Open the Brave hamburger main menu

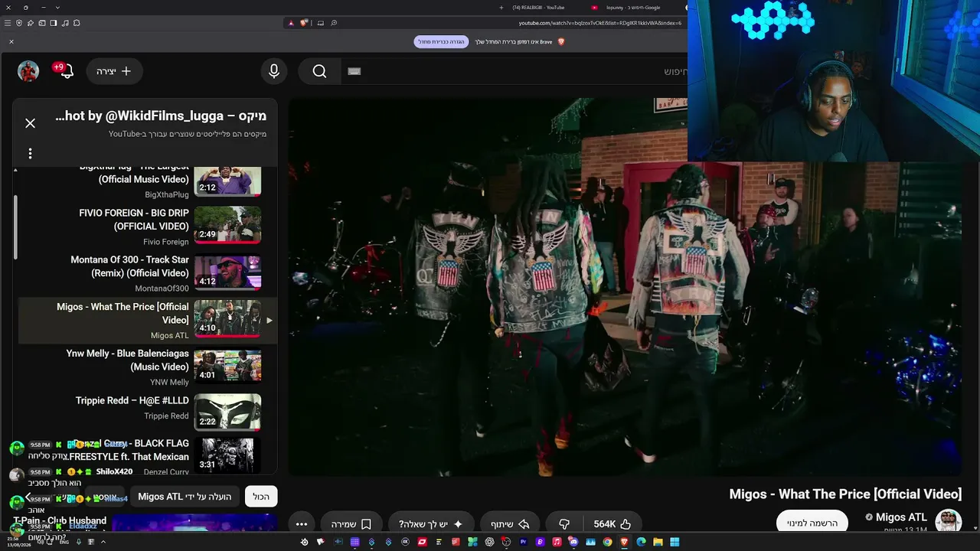8,23
